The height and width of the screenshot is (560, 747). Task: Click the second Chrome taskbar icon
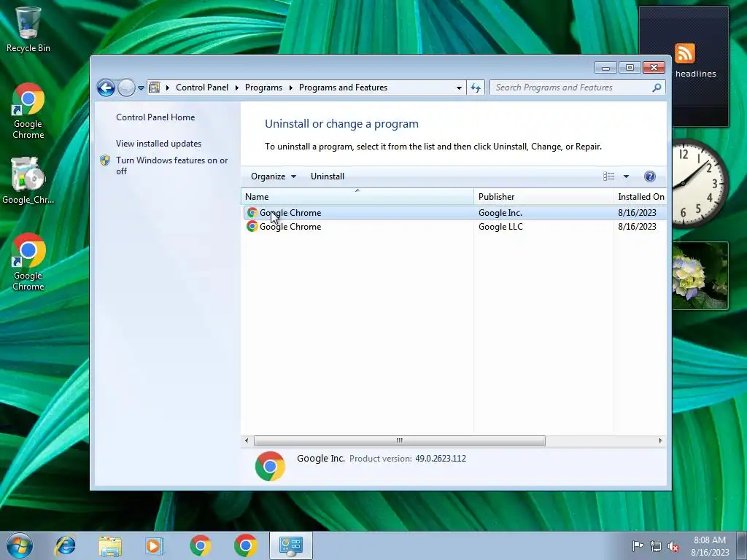(x=245, y=545)
